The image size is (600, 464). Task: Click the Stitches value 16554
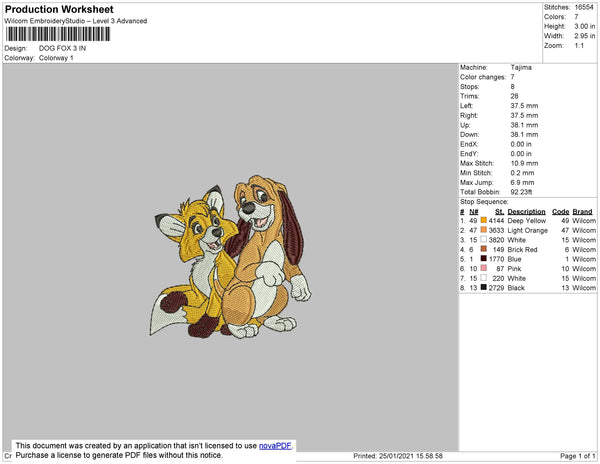[x=584, y=7]
